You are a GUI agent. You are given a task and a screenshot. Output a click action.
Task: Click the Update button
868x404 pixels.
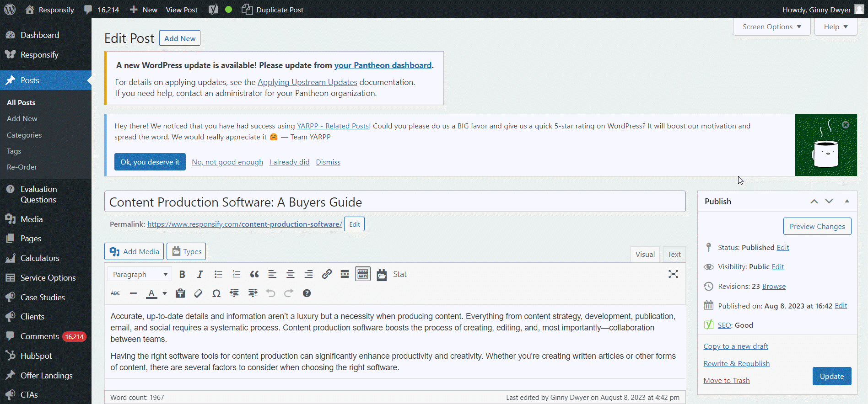point(832,376)
